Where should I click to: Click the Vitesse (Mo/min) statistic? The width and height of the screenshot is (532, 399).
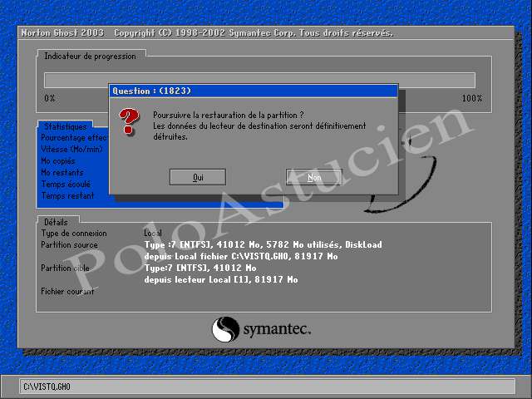click(x=71, y=149)
